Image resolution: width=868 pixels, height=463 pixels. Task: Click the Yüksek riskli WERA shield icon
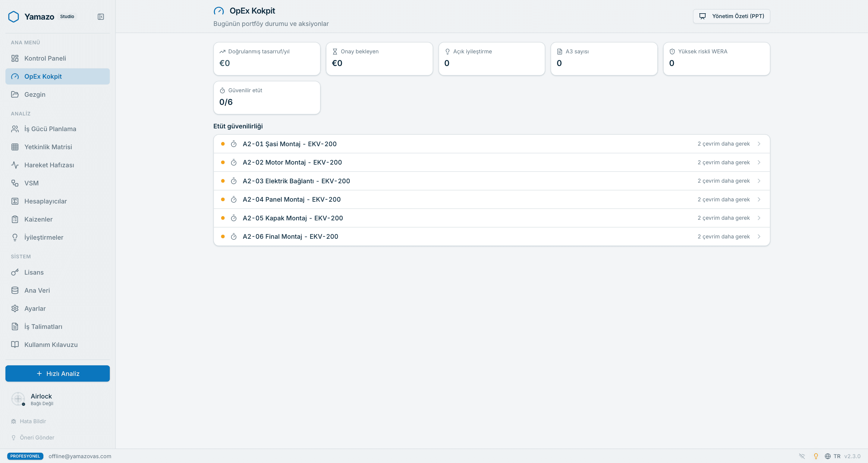tap(672, 52)
